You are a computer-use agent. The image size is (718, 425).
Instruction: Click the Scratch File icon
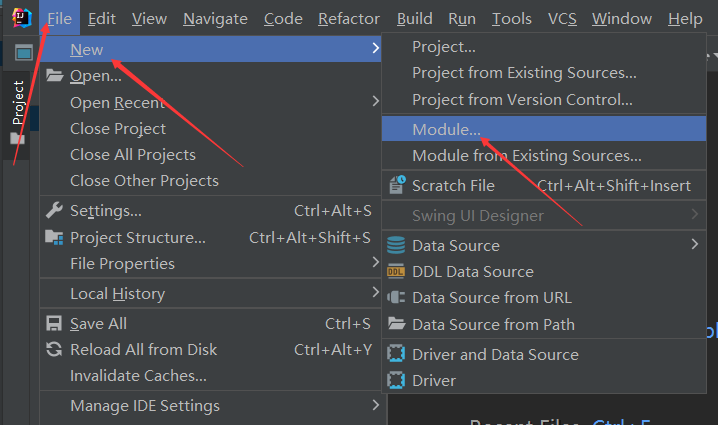396,186
